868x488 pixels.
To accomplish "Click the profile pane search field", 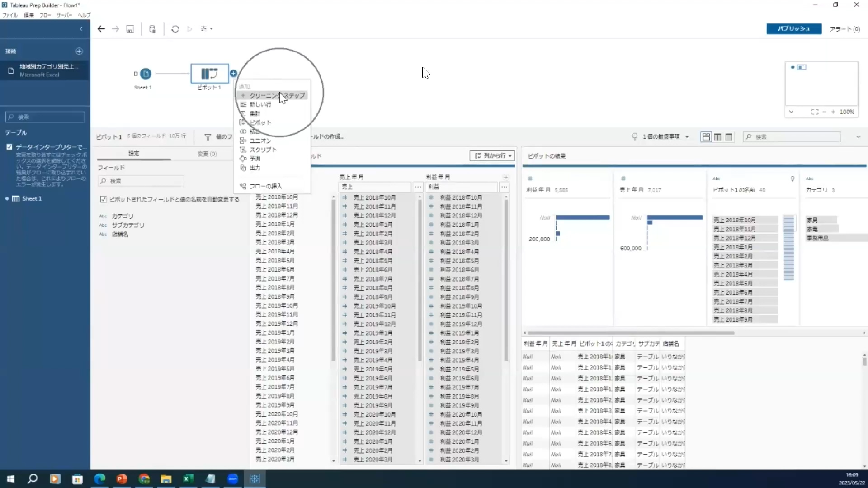I will 792,137.
